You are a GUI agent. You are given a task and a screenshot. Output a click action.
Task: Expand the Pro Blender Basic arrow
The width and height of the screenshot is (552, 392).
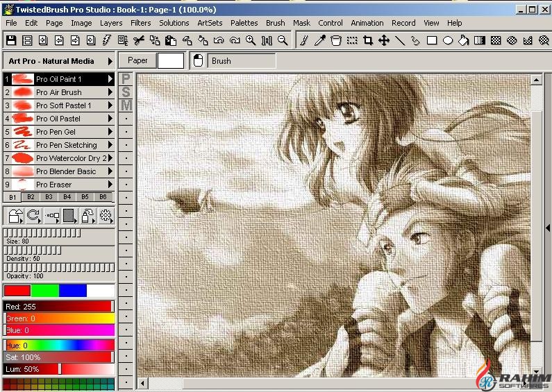click(x=110, y=171)
